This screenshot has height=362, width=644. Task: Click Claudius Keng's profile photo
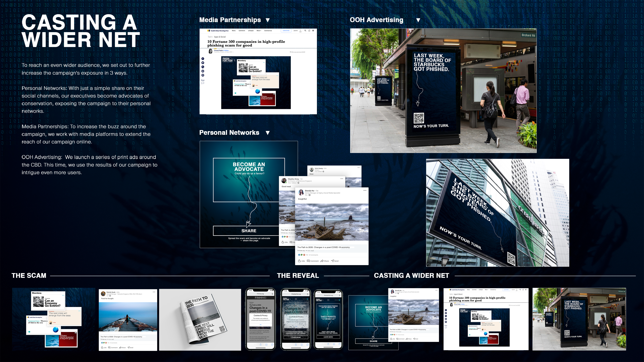coord(284,180)
